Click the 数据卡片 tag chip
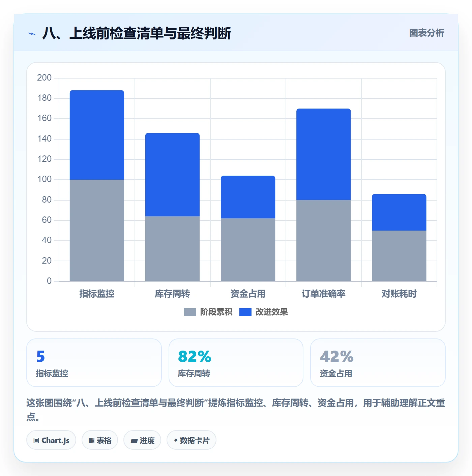Image resolution: width=472 pixels, height=476 pixels. (x=191, y=440)
